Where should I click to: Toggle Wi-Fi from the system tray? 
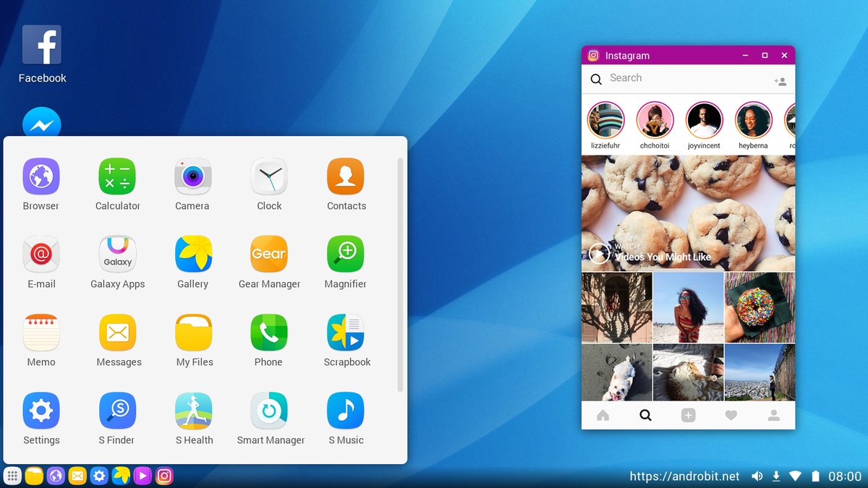coord(795,476)
